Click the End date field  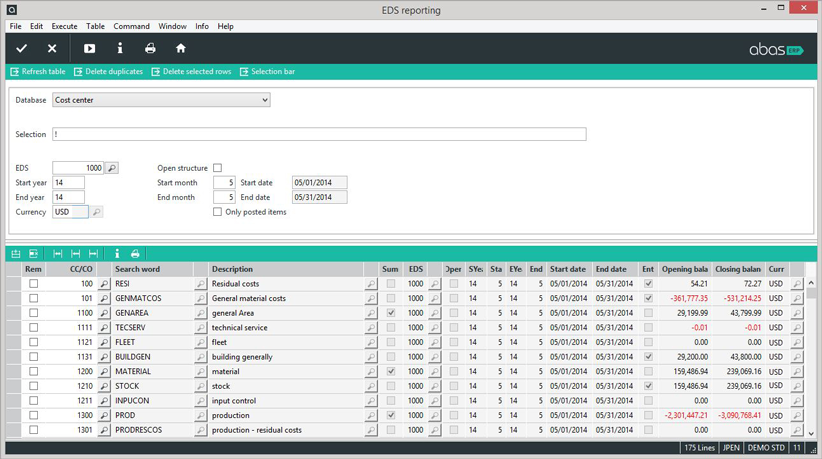click(319, 198)
